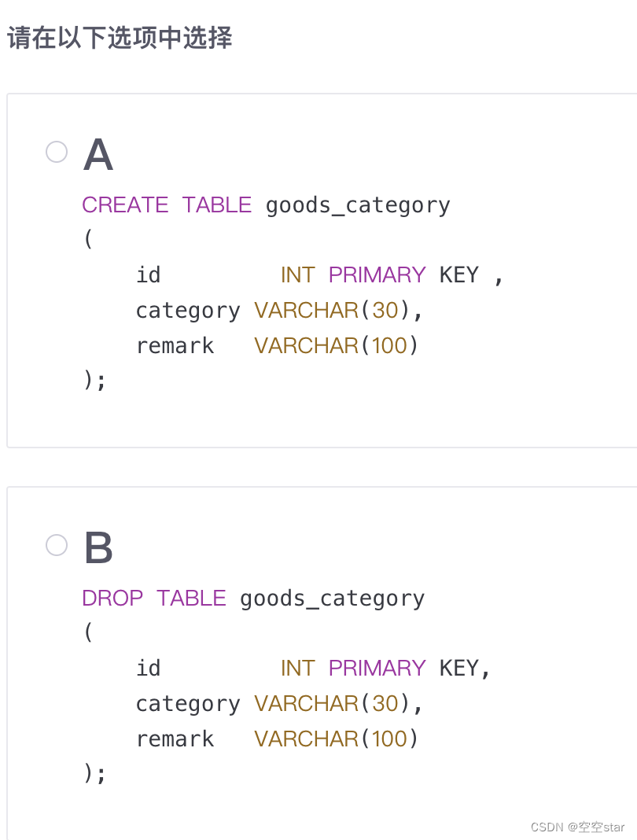Click the closing ); in option A
Image resolution: width=637 pixels, height=840 pixels.
(95, 381)
